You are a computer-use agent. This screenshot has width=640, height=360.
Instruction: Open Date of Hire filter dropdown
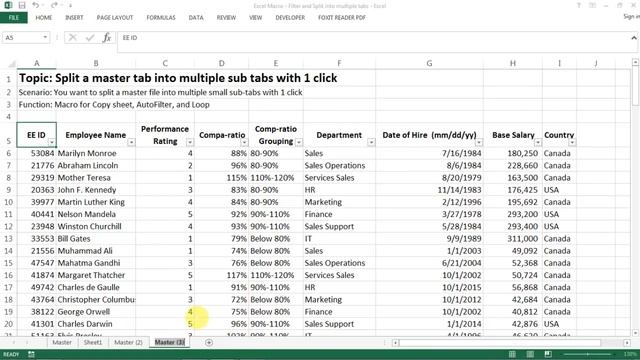(479, 142)
